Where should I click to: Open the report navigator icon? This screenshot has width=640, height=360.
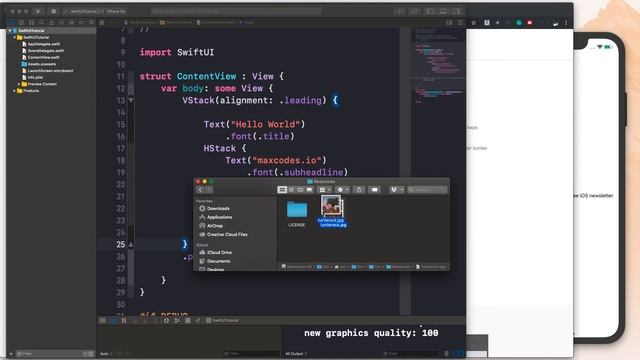(x=91, y=22)
